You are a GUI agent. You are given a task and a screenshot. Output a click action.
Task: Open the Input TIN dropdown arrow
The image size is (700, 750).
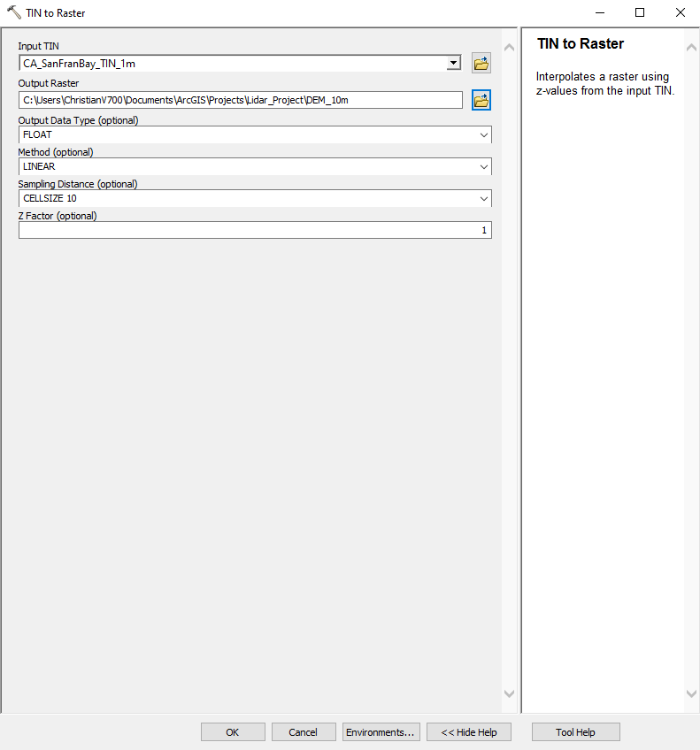click(453, 63)
